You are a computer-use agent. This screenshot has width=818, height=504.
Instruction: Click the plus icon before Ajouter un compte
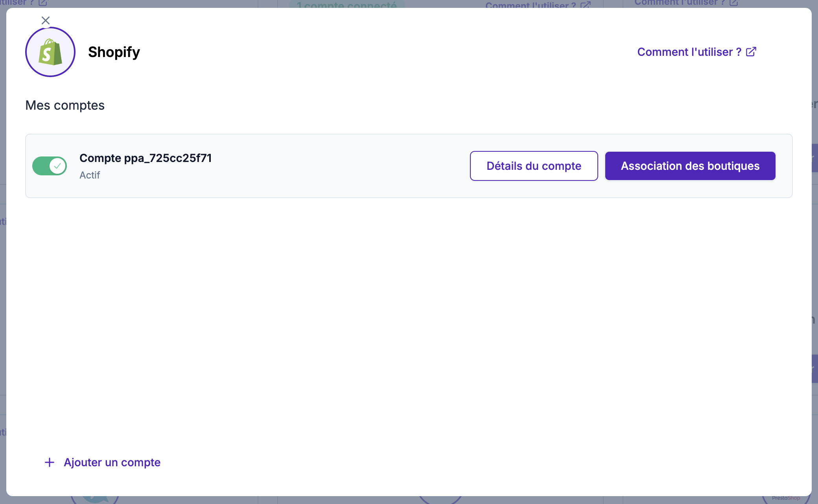point(50,462)
